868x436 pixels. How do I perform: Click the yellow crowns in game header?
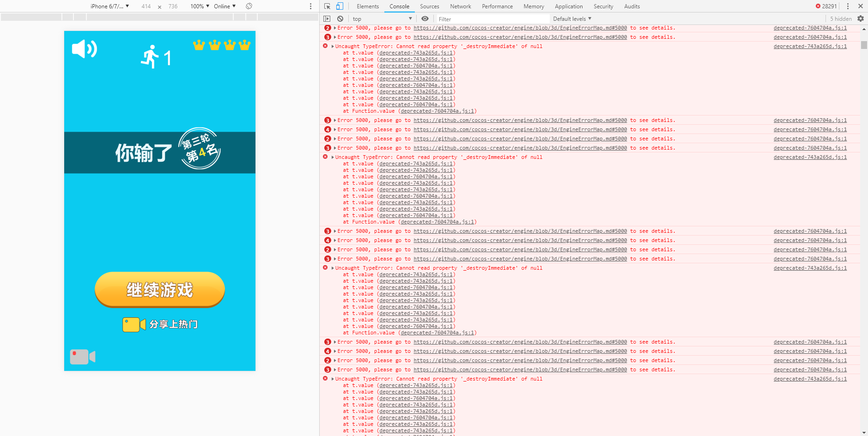tap(222, 45)
